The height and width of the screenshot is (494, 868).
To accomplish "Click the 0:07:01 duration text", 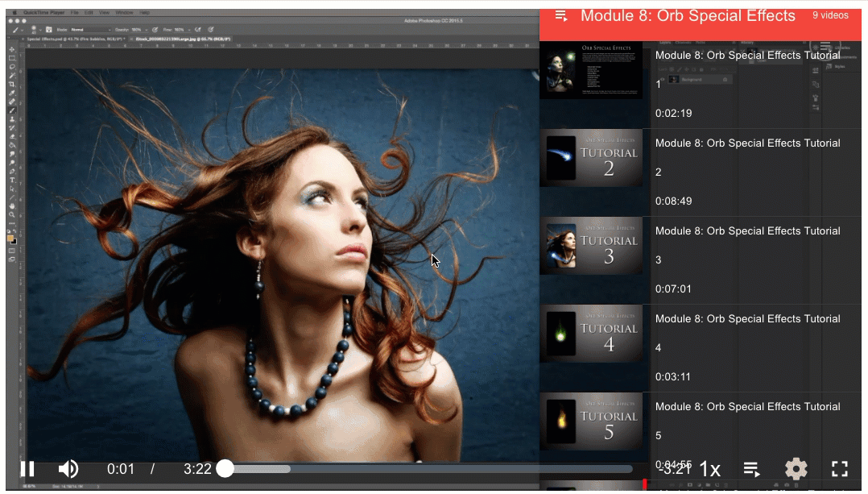I will (x=674, y=289).
